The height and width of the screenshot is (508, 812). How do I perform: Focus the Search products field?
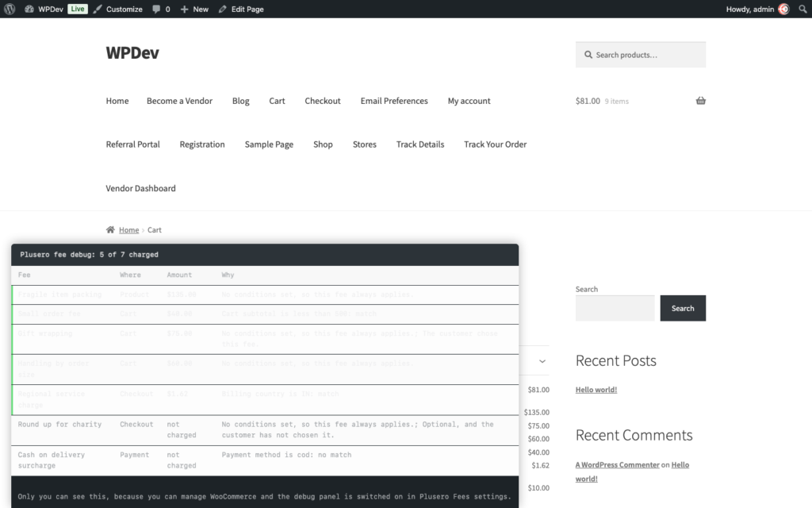(641, 55)
